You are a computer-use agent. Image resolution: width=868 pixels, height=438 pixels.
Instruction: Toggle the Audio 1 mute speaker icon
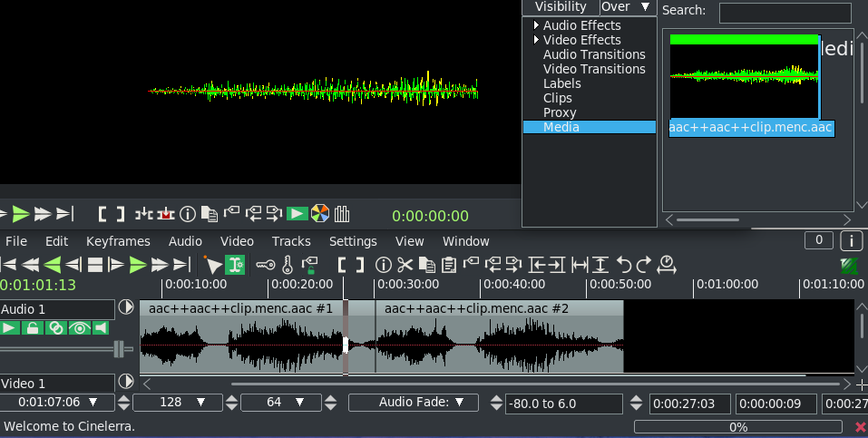coord(101,328)
